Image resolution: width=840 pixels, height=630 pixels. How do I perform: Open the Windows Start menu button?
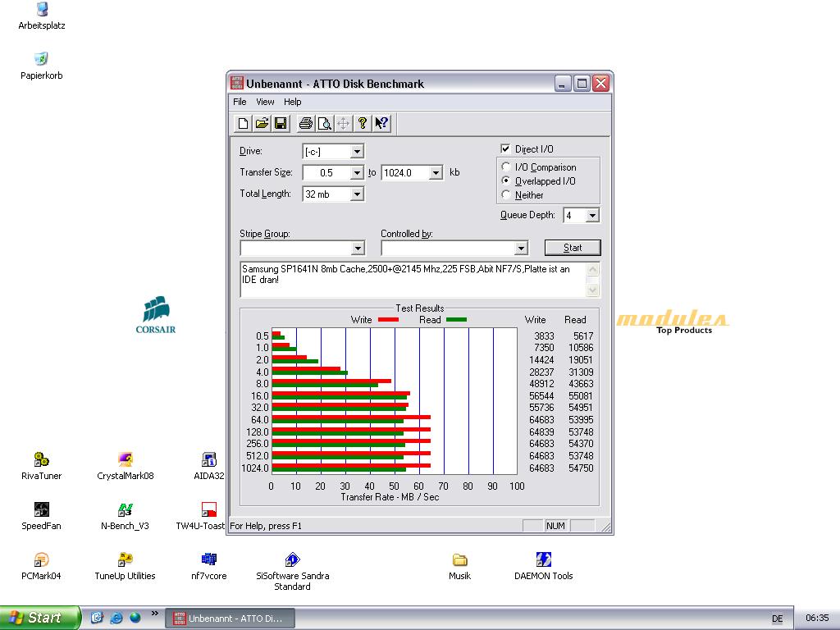[x=40, y=618]
